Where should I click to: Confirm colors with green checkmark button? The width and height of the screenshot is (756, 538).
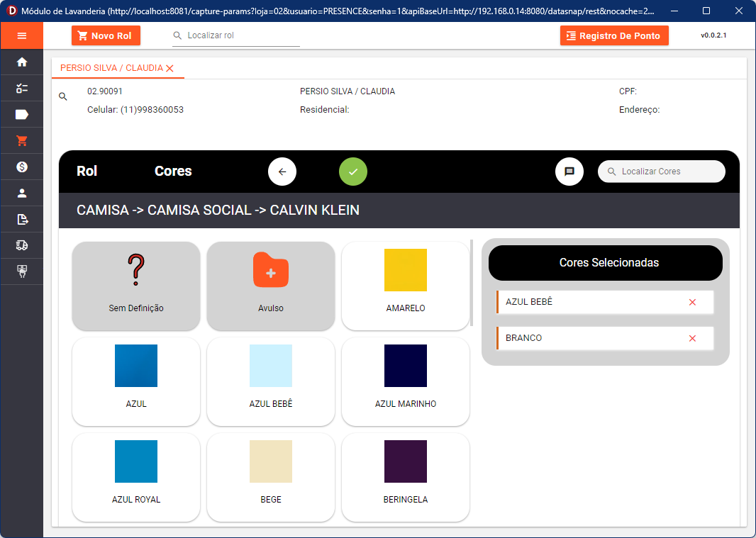353,172
